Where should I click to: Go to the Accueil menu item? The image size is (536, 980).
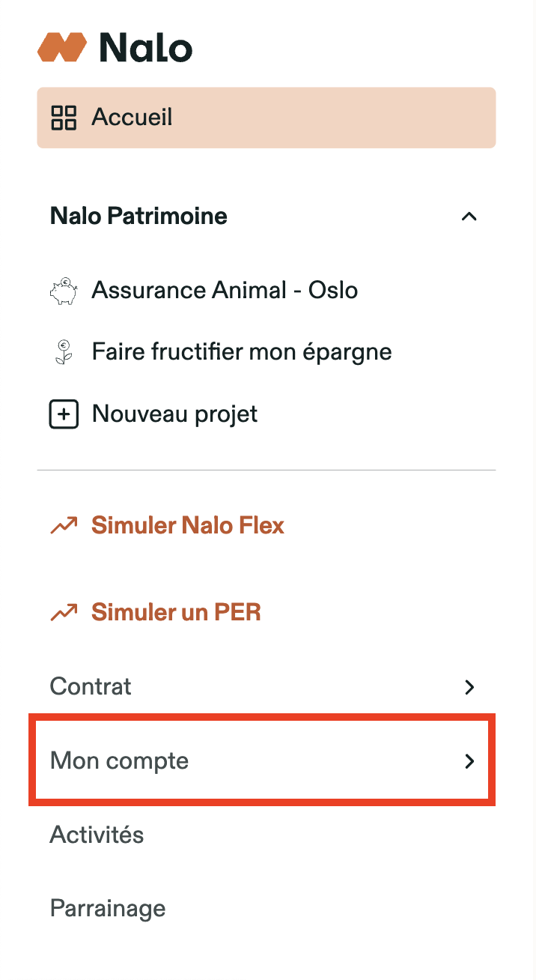coord(132,118)
